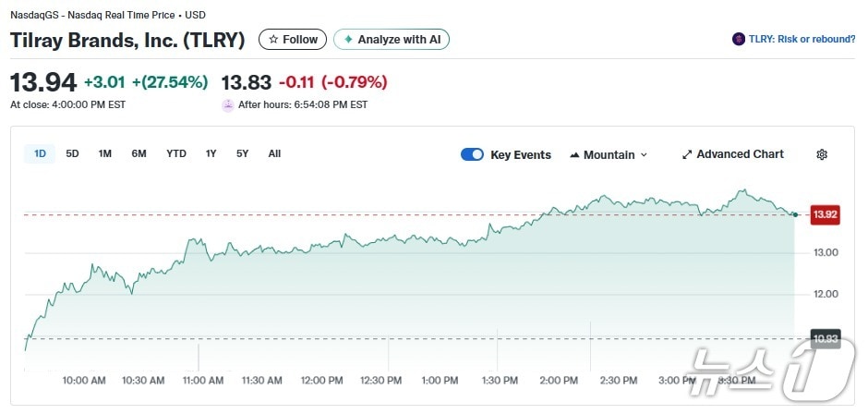868x414 pixels.
Task: Click the Follow star button
Action: (x=293, y=40)
